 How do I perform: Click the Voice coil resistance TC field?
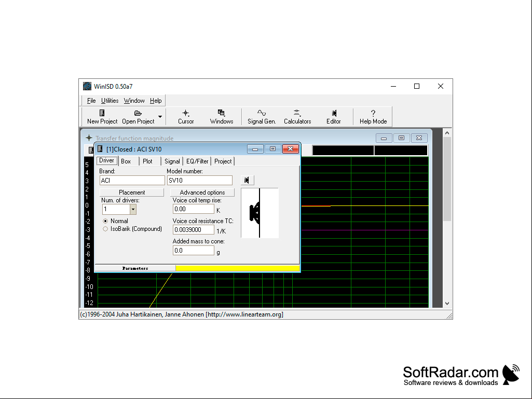[x=194, y=230]
